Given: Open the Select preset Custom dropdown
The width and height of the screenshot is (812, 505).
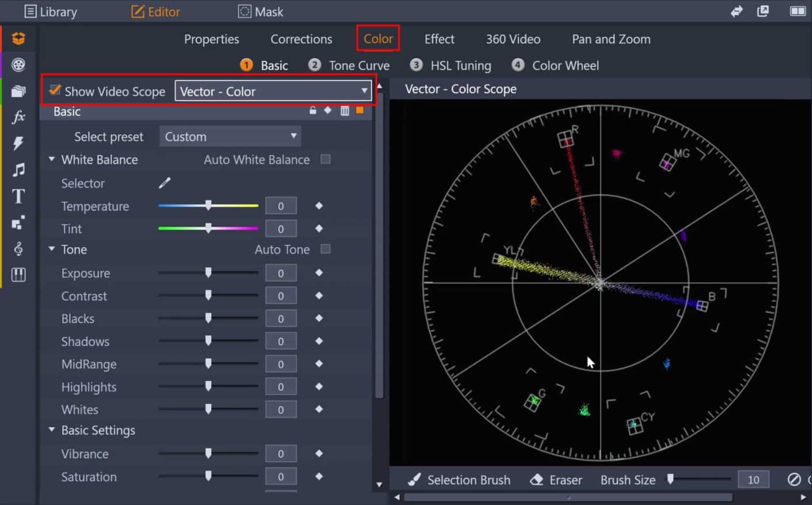Looking at the screenshot, I should tap(230, 136).
